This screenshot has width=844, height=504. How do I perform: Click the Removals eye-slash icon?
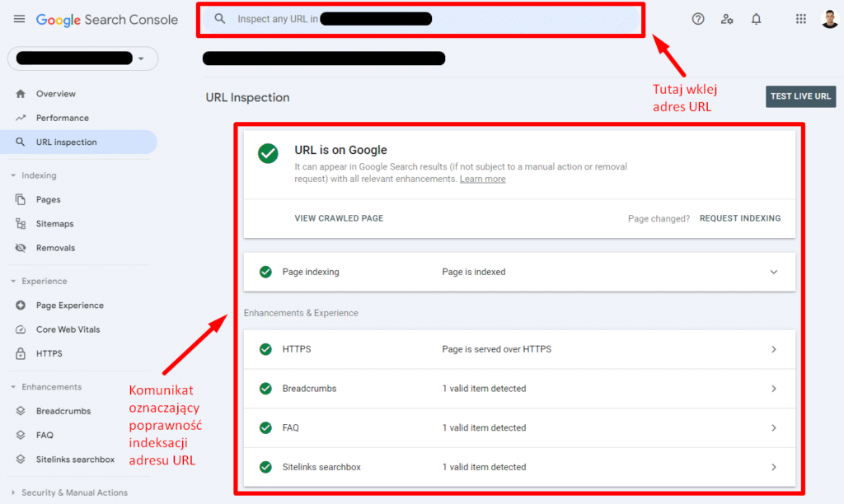tap(21, 248)
